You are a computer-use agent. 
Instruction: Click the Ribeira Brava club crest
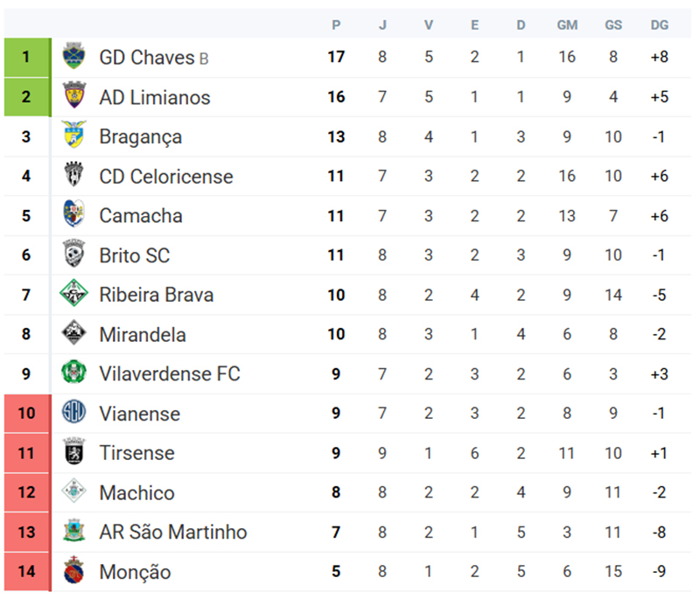pos(74,295)
